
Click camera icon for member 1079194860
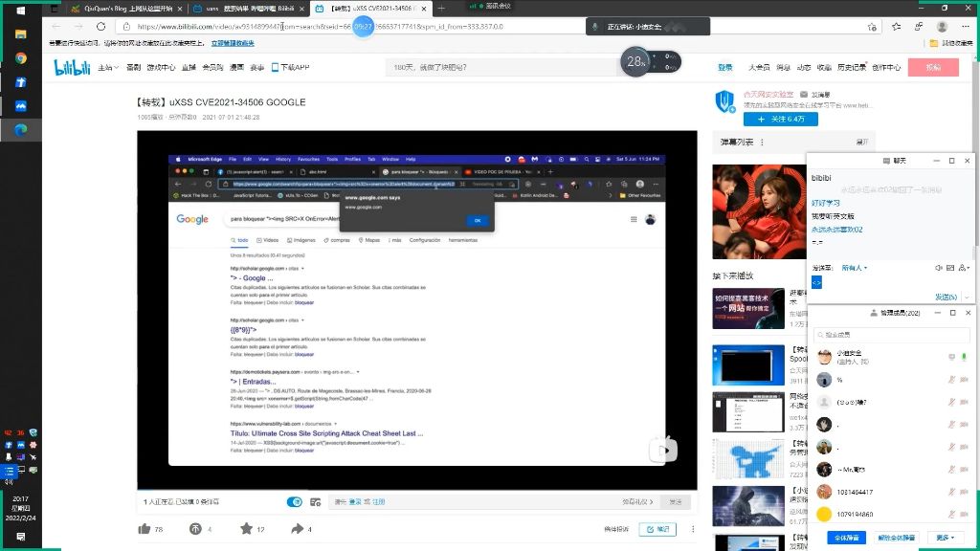point(964,514)
